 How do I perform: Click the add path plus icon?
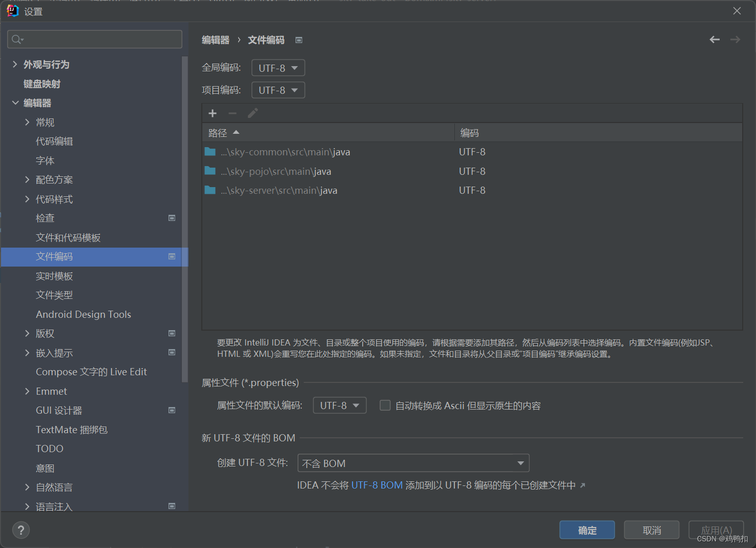tap(213, 113)
